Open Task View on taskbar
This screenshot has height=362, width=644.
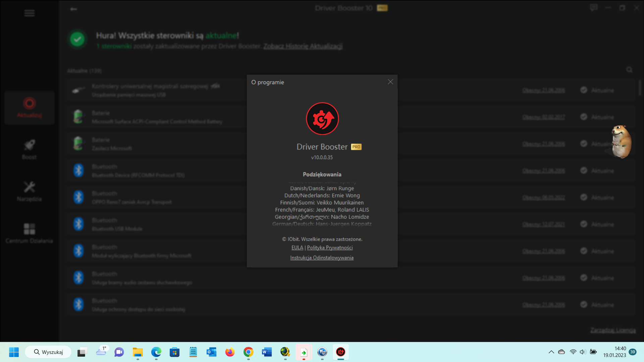pos(82,352)
